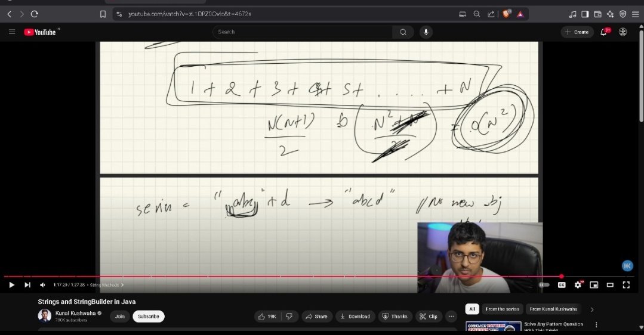Image resolution: width=644 pixels, height=335 pixels.
Task: Click the search magnifier button
Action: 403,32
